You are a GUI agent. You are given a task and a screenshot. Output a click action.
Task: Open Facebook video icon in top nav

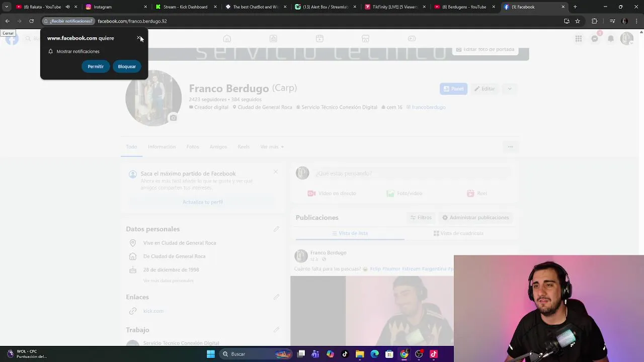click(319, 39)
